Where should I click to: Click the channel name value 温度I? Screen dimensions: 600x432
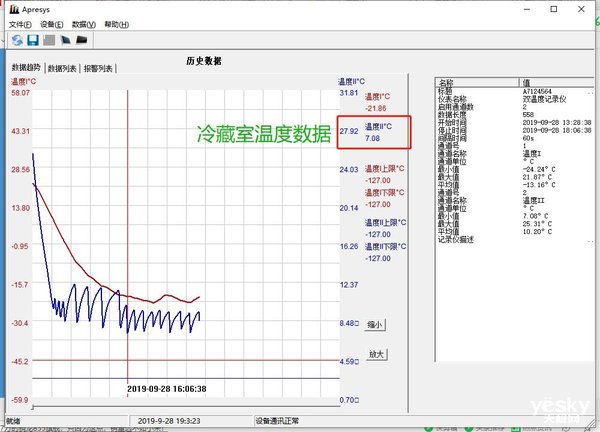[x=532, y=154]
